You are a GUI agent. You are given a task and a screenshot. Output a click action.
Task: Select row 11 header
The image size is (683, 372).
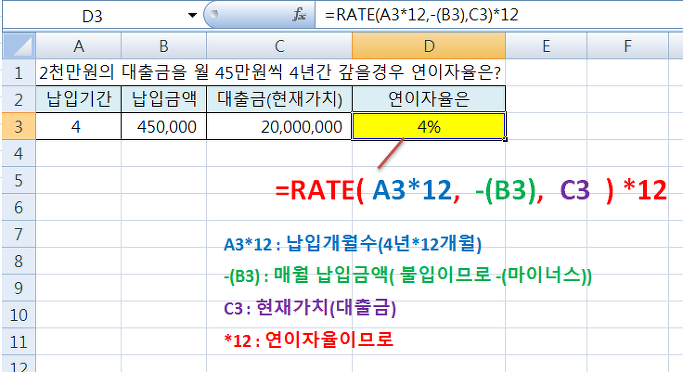[x=18, y=342]
